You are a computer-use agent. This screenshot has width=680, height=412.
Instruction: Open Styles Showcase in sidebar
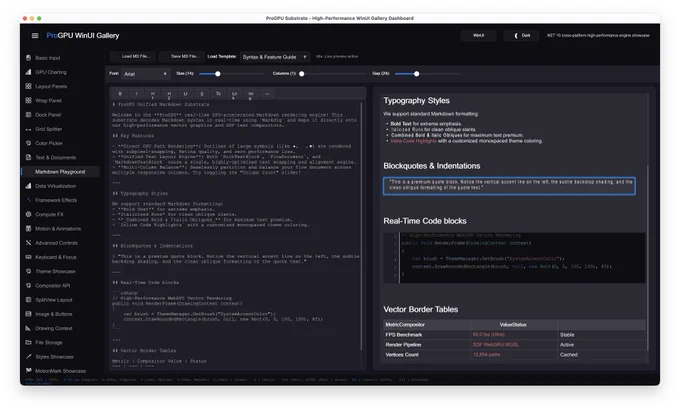click(x=54, y=357)
